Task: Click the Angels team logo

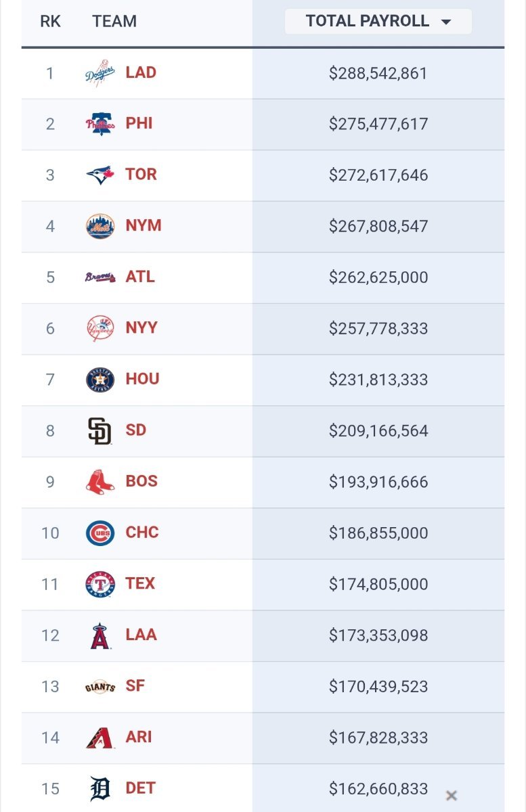Action: [x=100, y=635]
